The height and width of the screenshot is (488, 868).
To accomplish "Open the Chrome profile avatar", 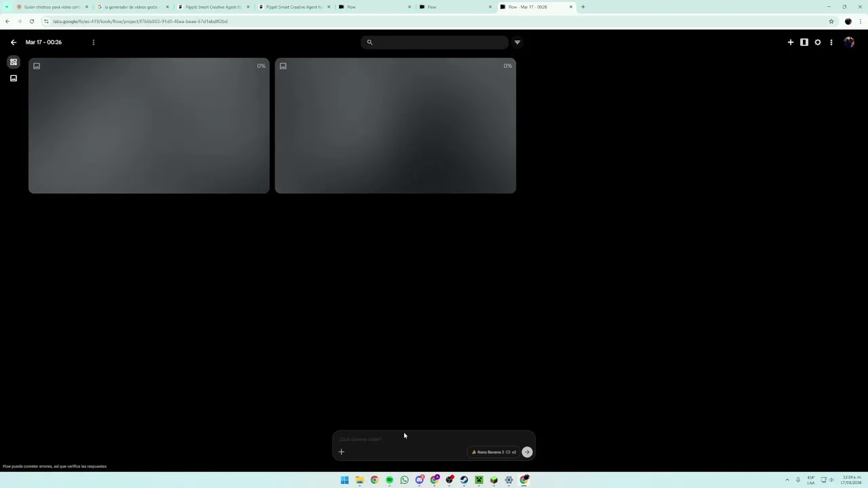I will (x=848, y=21).
